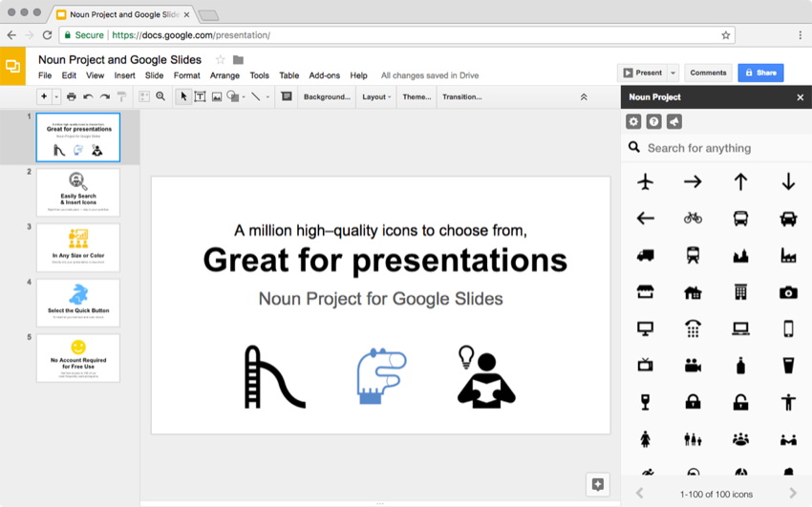The height and width of the screenshot is (507, 812).
Task: Open the Layout dropdown
Action: pyautogui.click(x=376, y=96)
